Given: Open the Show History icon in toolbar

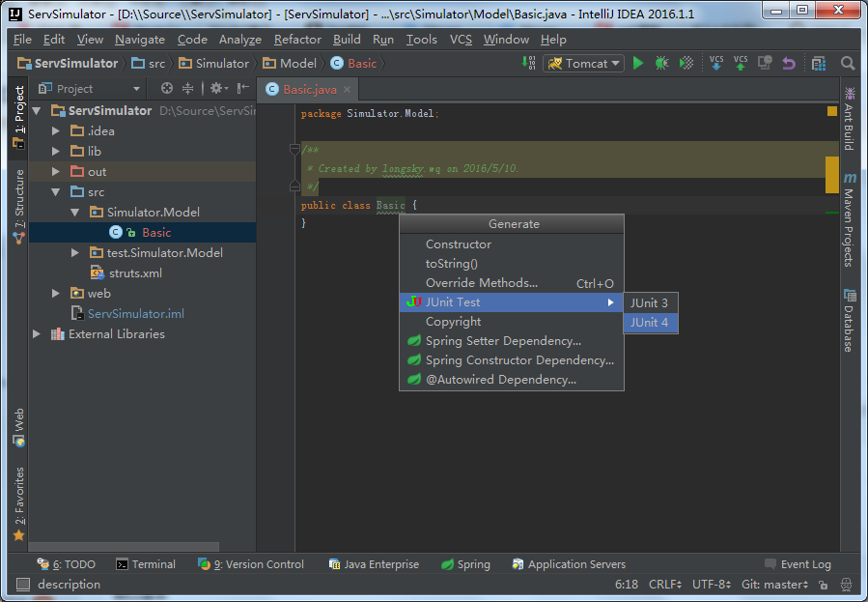Looking at the screenshot, I should [x=765, y=63].
